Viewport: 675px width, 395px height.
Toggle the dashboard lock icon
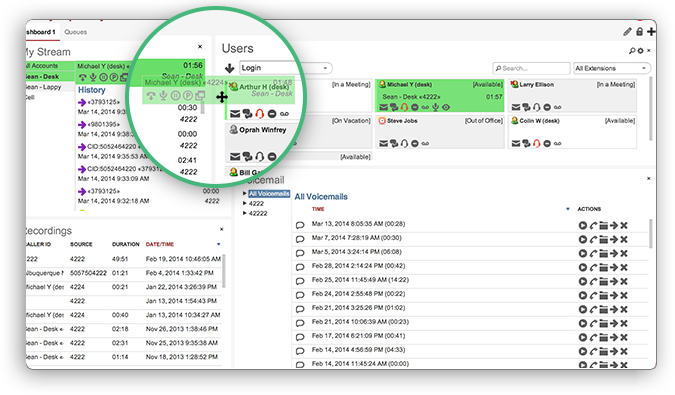pyautogui.click(x=639, y=31)
